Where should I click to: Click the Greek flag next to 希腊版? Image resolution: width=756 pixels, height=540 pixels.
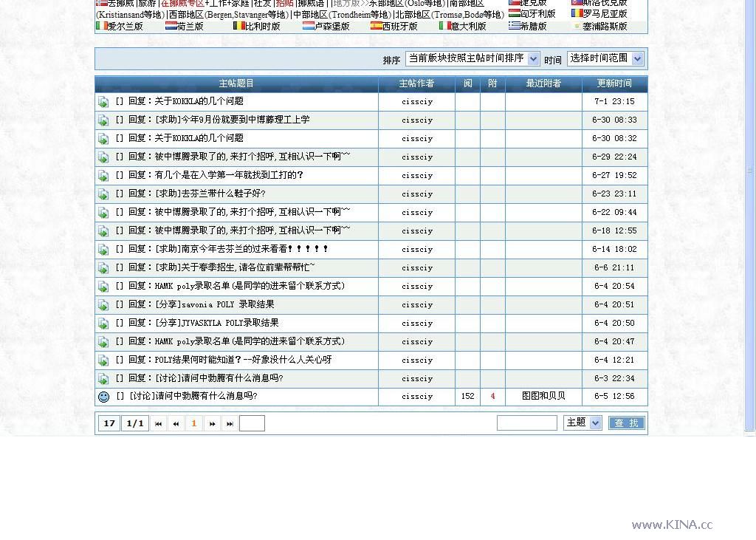point(514,26)
